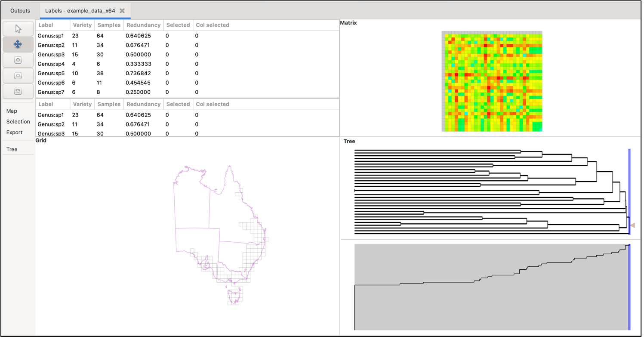
Task: Activate the Select arrow pointer tool
Action: coord(18,29)
